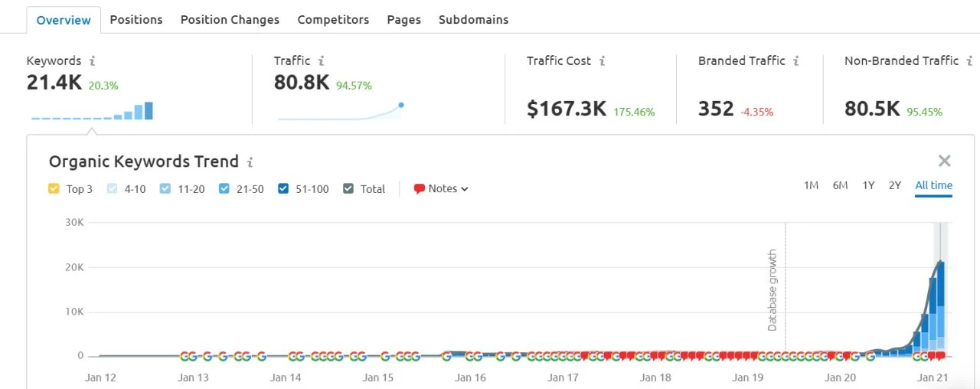This screenshot has width=980, height=389.
Task: Toggle the 21-50 positions checkbox
Action: click(x=224, y=188)
